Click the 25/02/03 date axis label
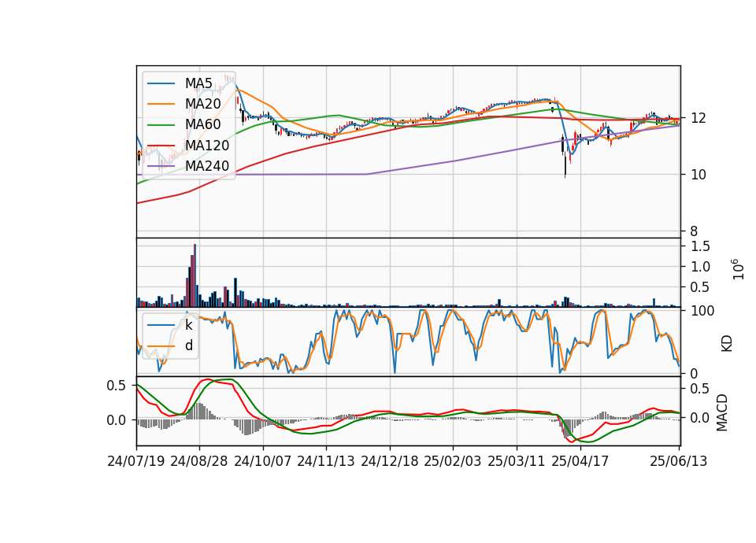 point(453,461)
